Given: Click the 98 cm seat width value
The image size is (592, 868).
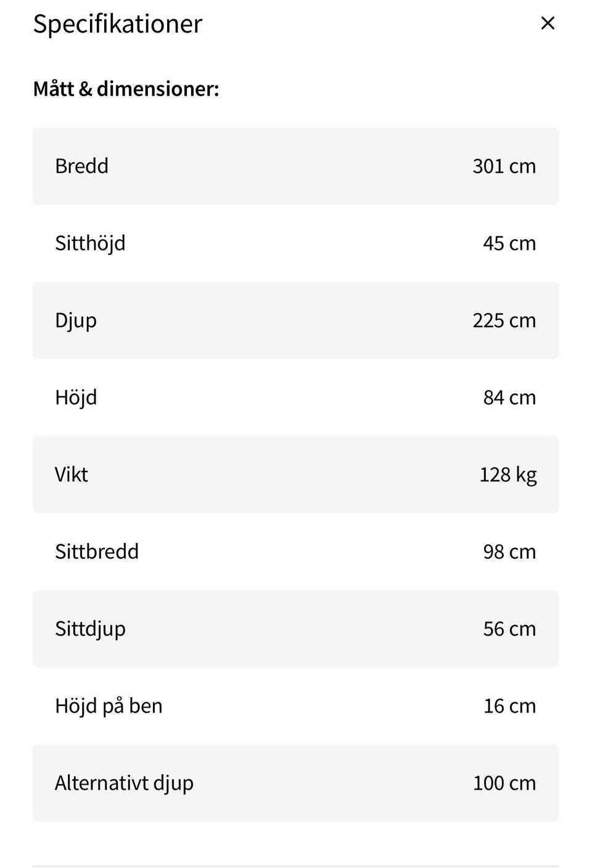Looking at the screenshot, I should click(x=509, y=552).
